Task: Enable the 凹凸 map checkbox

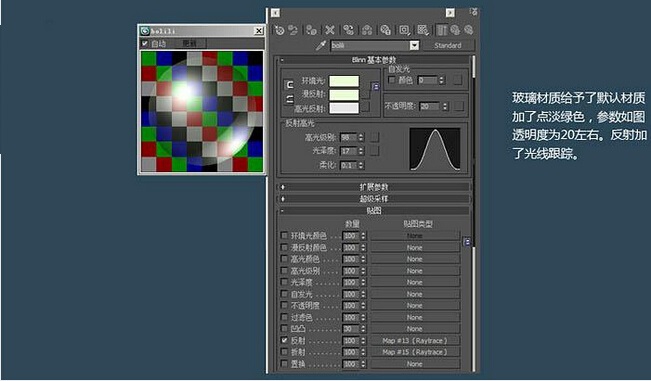Action: pyautogui.click(x=284, y=328)
